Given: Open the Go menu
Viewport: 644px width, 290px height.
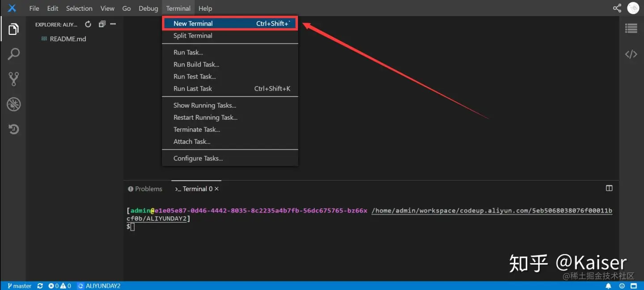Looking at the screenshot, I should point(127,8).
